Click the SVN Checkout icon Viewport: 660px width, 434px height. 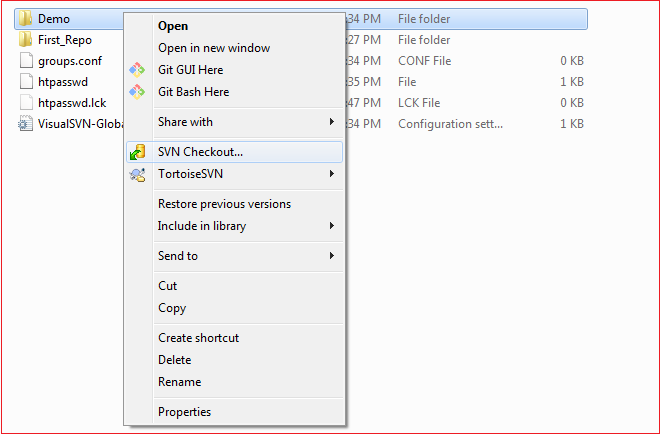pyautogui.click(x=137, y=152)
